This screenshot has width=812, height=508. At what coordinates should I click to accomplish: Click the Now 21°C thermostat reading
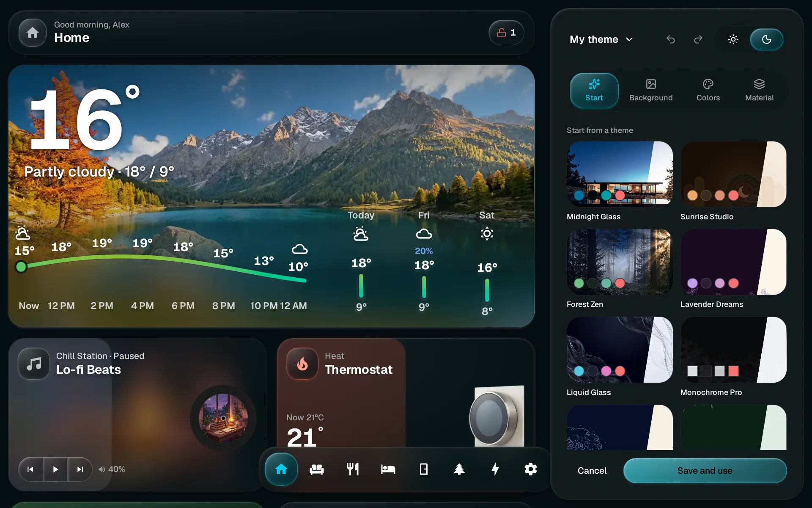[305, 417]
